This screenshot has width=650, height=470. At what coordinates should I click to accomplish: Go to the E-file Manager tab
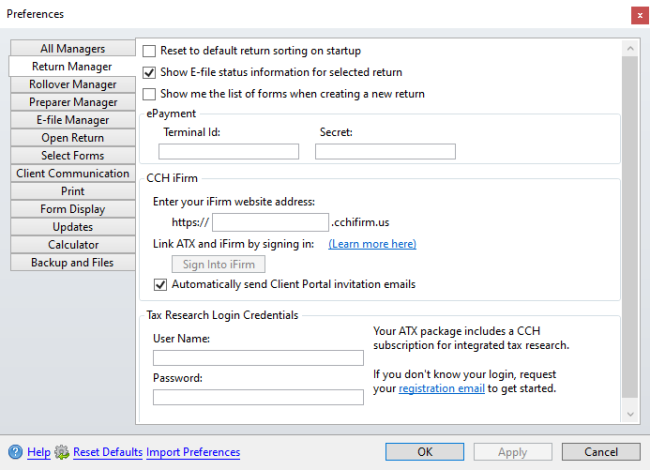tap(73, 120)
